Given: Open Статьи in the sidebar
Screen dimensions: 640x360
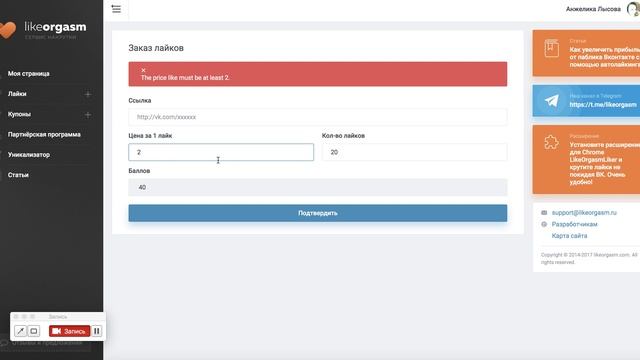Looking at the screenshot, I should coord(18,175).
